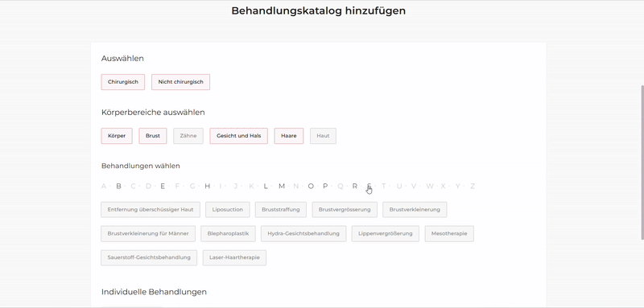Select the Hydra-Gesichtsbehandlung treatment
The height and width of the screenshot is (308, 644).
[303, 234]
